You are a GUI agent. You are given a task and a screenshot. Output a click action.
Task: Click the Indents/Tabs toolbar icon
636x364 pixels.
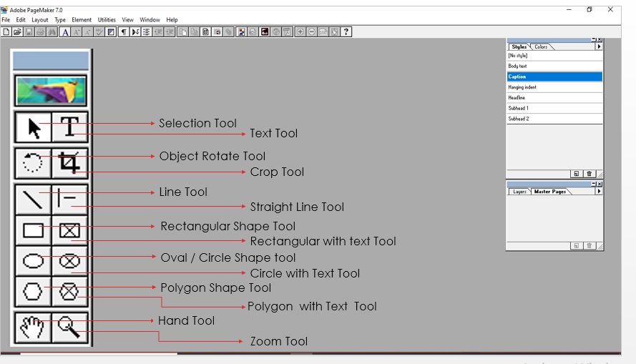(135, 32)
